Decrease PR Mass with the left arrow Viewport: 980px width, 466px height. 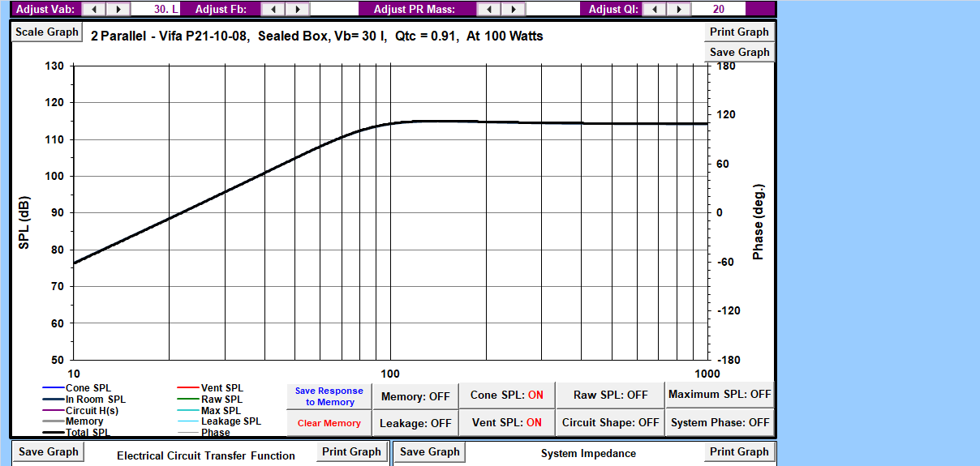tap(488, 9)
